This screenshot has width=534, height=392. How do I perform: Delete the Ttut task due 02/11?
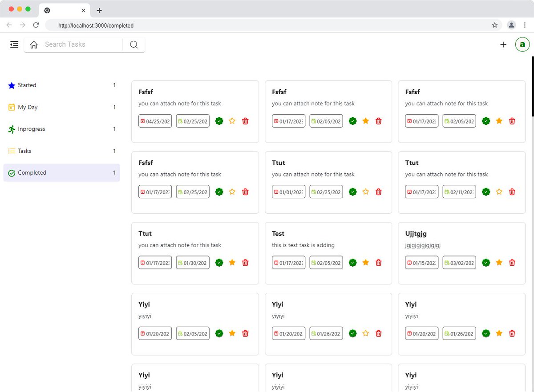[512, 192]
